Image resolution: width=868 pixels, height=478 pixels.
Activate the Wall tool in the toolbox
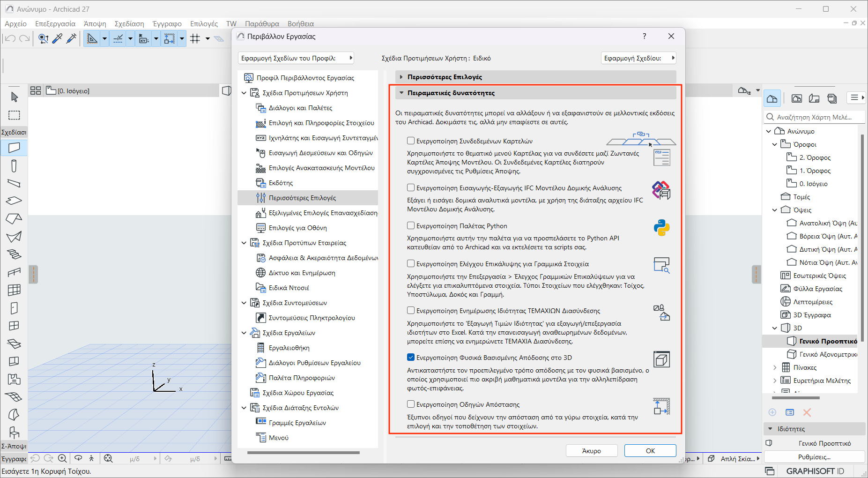click(14, 148)
